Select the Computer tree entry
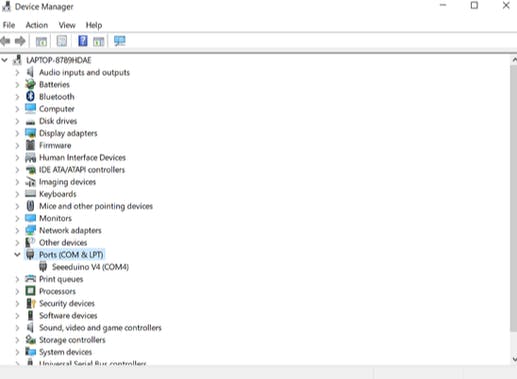The height and width of the screenshot is (379, 517). click(x=57, y=109)
